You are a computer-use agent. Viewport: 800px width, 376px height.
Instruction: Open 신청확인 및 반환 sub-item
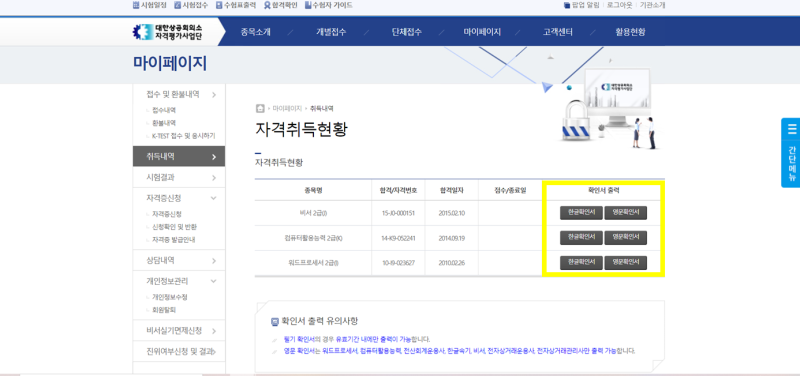pyautogui.click(x=174, y=227)
